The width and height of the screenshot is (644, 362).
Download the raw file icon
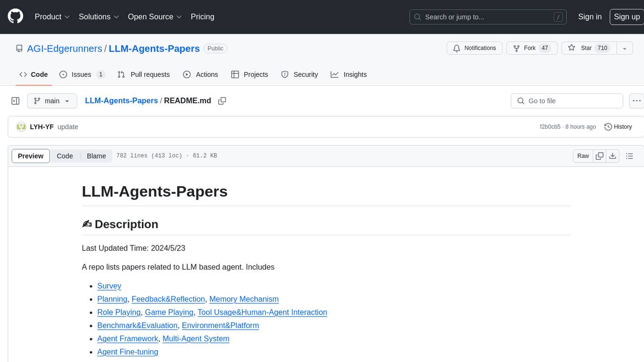613,156
